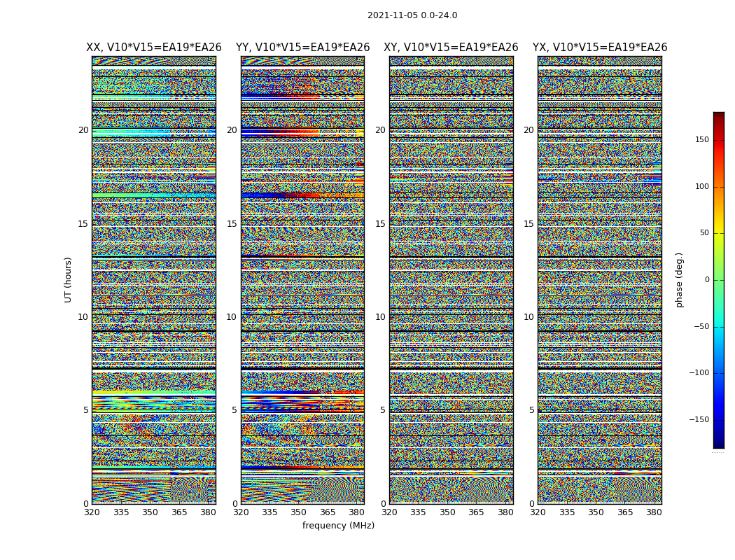Click the −50 tick on the colorbar
Viewport: 735px width, 560px height.
701,326
